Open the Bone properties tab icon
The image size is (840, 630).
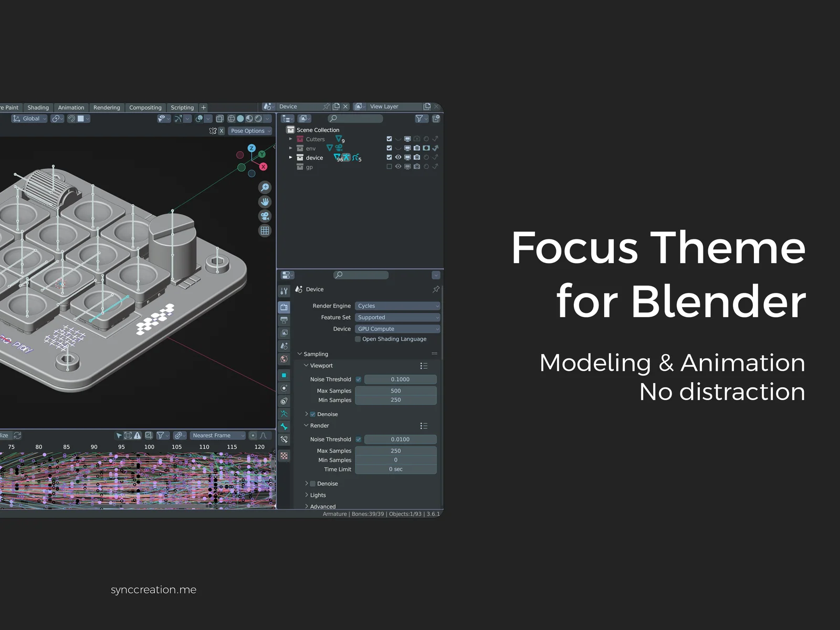tap(284, 426)
